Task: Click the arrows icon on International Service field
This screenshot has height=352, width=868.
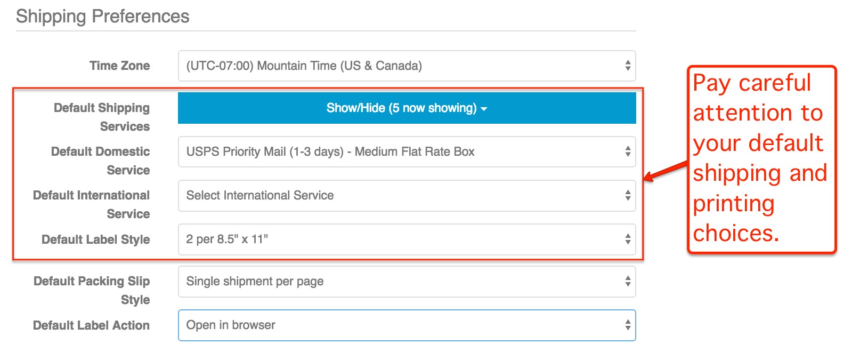Action: (x=628, y=196)
